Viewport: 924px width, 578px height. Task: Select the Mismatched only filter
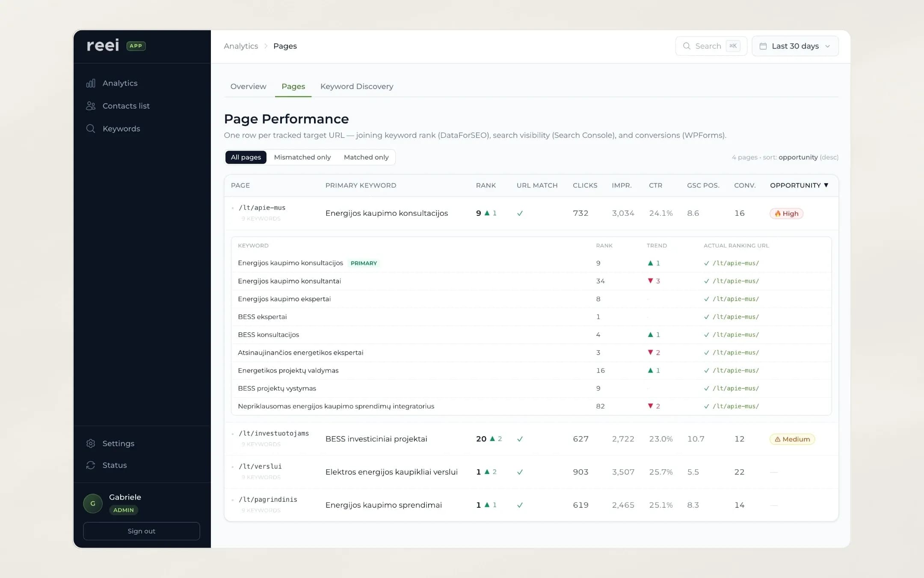coord(302,157)
